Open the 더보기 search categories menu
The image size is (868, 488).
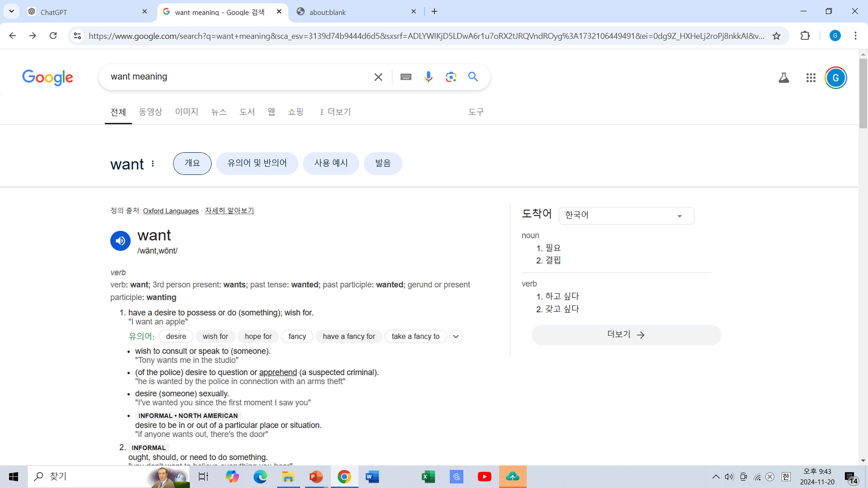click(x=335, y=112)
